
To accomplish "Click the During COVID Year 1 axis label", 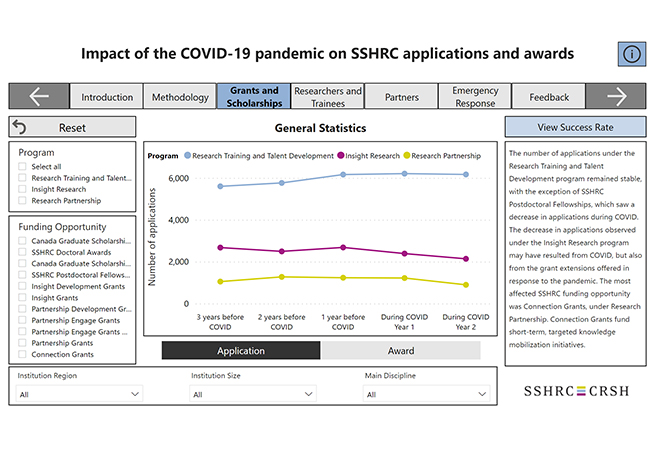I will click(404, 322).
